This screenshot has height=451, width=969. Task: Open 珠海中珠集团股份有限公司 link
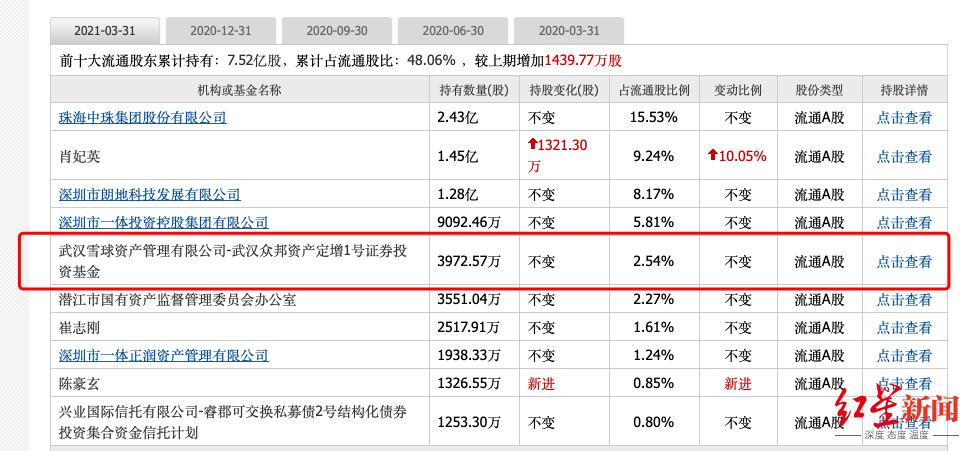point(142,117)
